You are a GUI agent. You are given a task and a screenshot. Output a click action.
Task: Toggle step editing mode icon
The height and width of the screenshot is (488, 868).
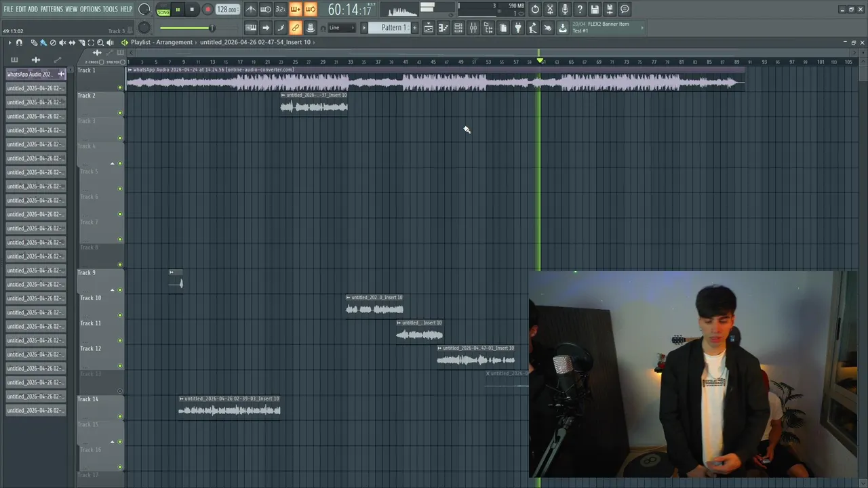point(280,28)
